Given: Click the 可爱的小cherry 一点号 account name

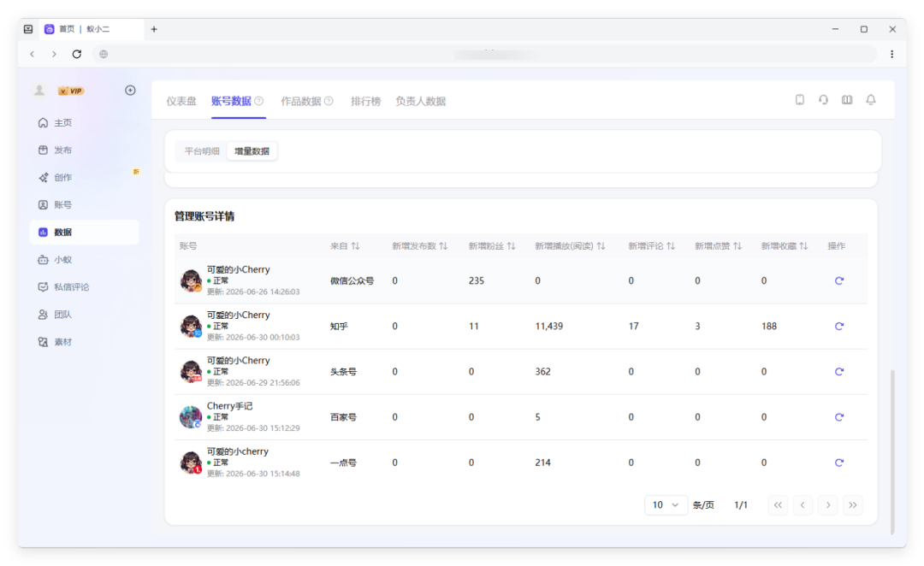Looking at the screenshot, I should (x=238, y=451).
